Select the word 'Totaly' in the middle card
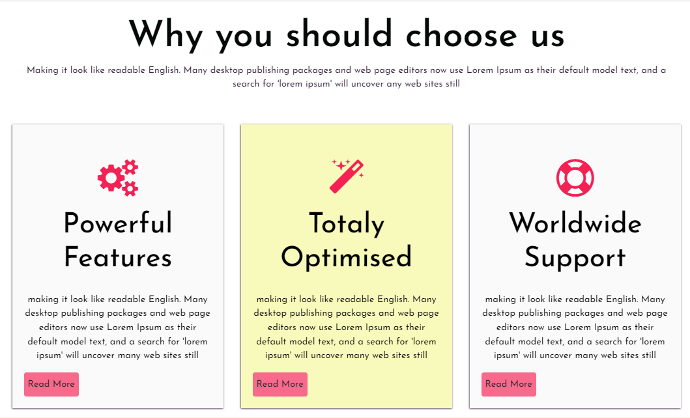The height and width of the screenshot is (418, 690). [346, 223]
